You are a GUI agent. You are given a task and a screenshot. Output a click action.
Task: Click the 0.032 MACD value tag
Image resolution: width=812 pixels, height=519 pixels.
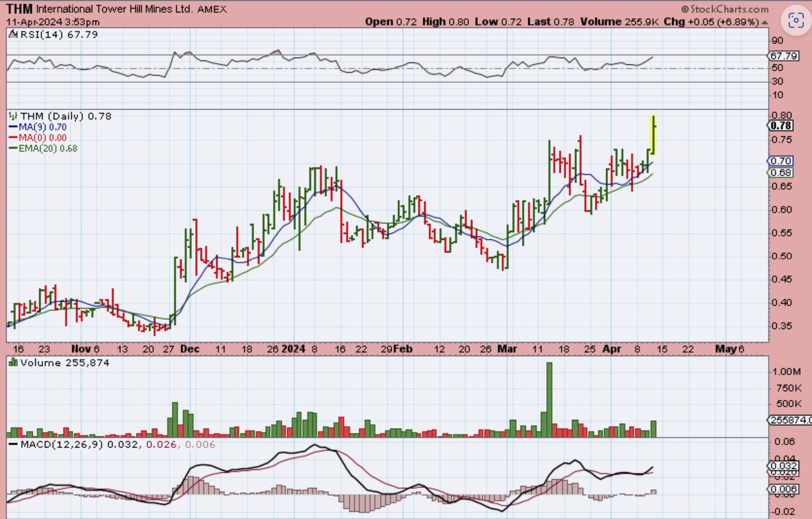[784, 466]
